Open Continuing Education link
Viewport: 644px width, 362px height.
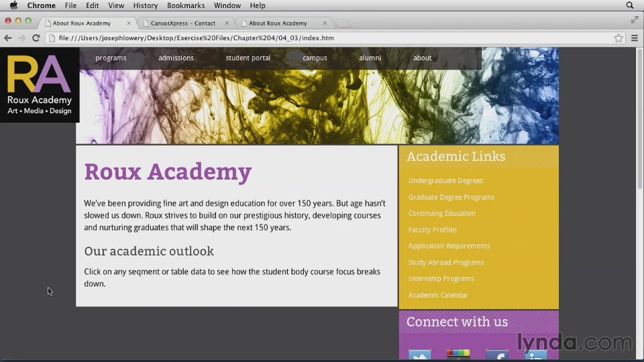click(x=441, y=213)
